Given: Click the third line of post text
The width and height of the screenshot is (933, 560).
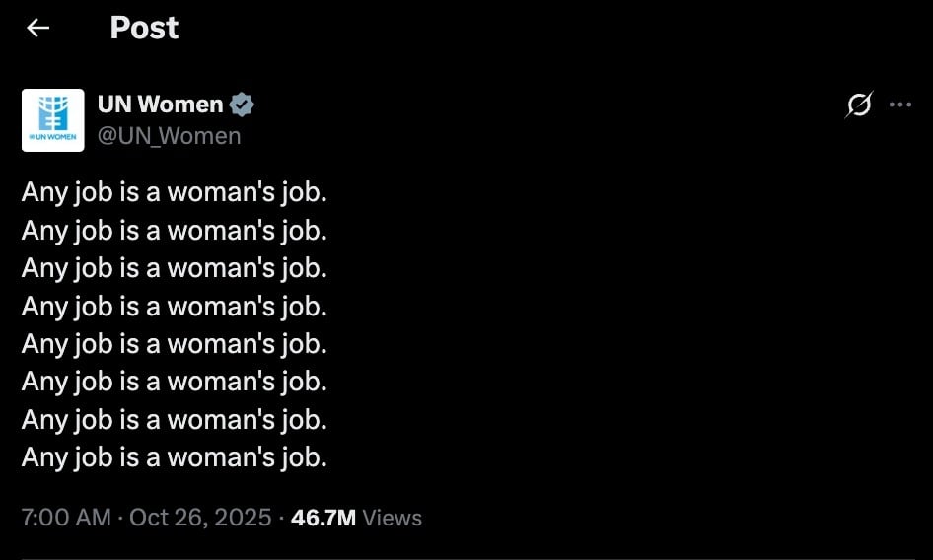Looking at the screenshot, I should pos(174,267).
